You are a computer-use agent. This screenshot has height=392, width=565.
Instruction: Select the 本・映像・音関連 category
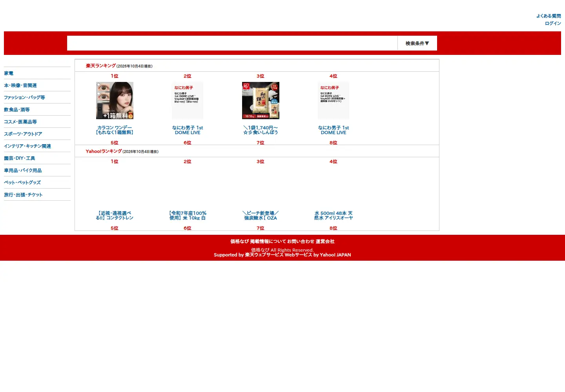click(x=20, y=85)
